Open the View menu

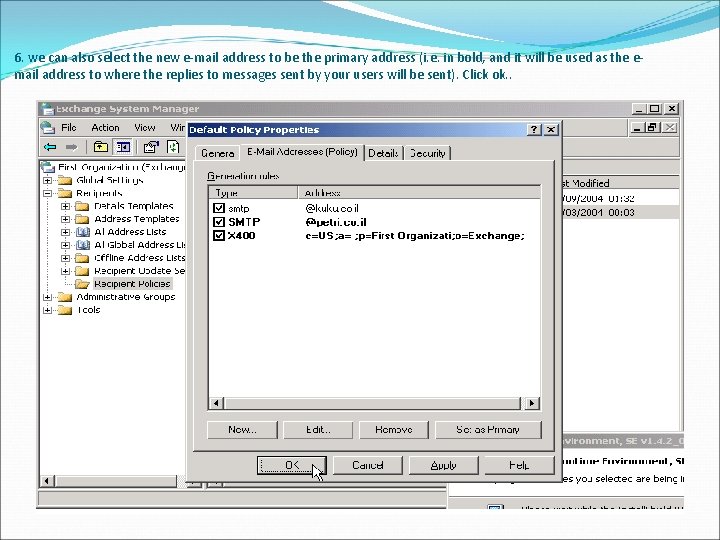(145, 128)
